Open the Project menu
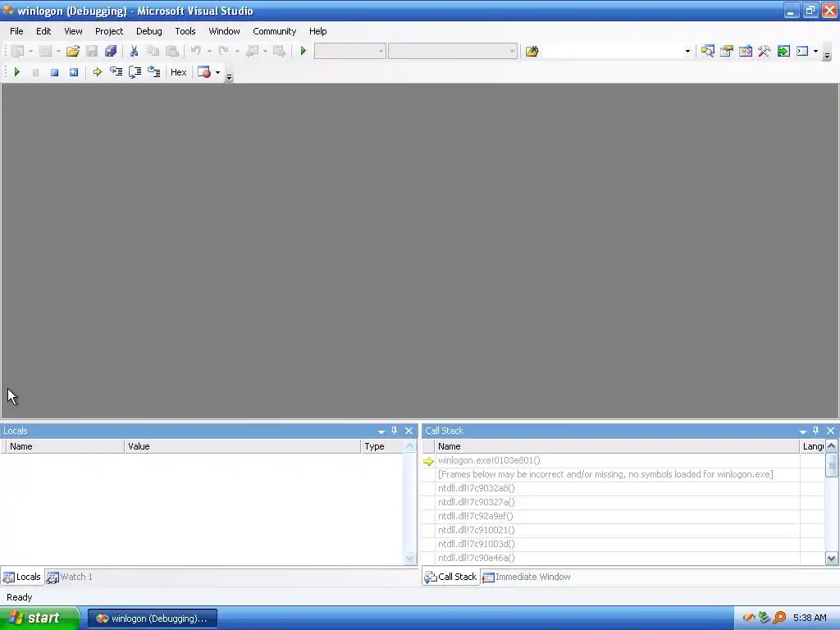This screenshot has width=840, height=630. (x=109, y=31)
